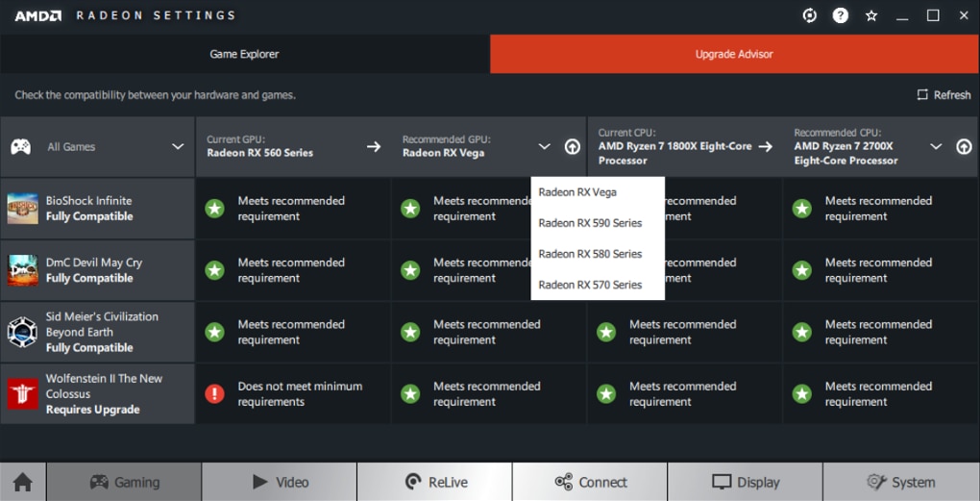Open the System tab

(901, 482)
